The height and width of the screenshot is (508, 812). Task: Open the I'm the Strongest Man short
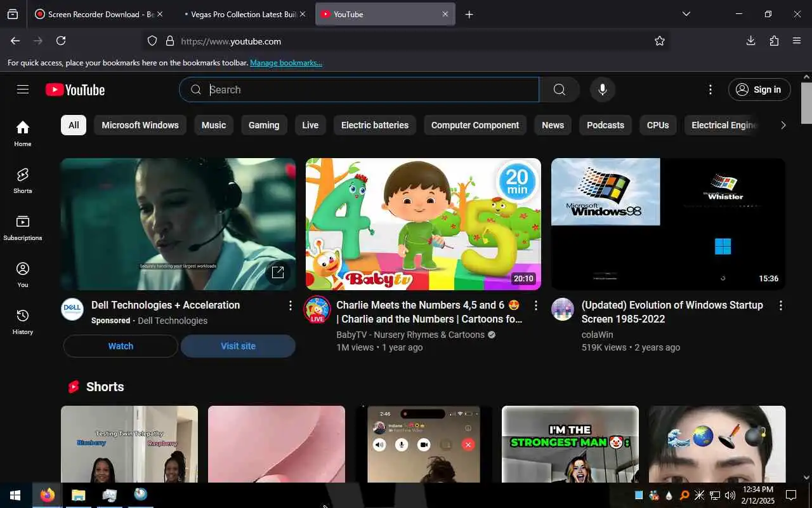click(570, 444)
